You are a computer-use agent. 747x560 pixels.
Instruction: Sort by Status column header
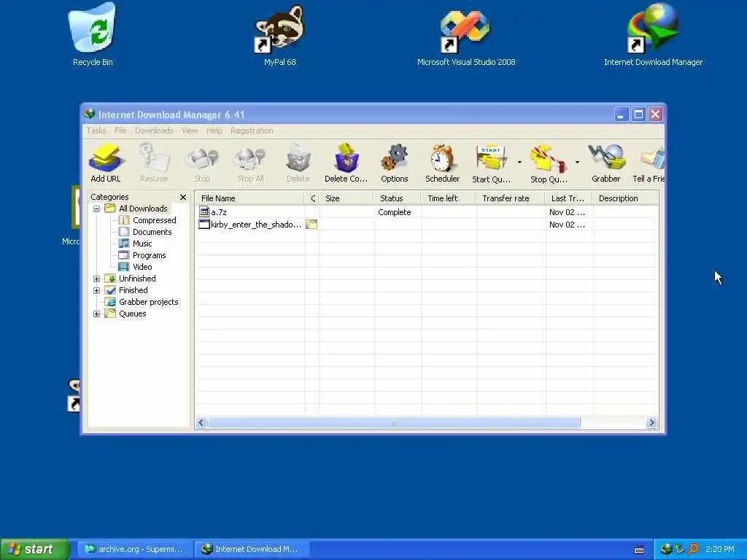(398, 198)
